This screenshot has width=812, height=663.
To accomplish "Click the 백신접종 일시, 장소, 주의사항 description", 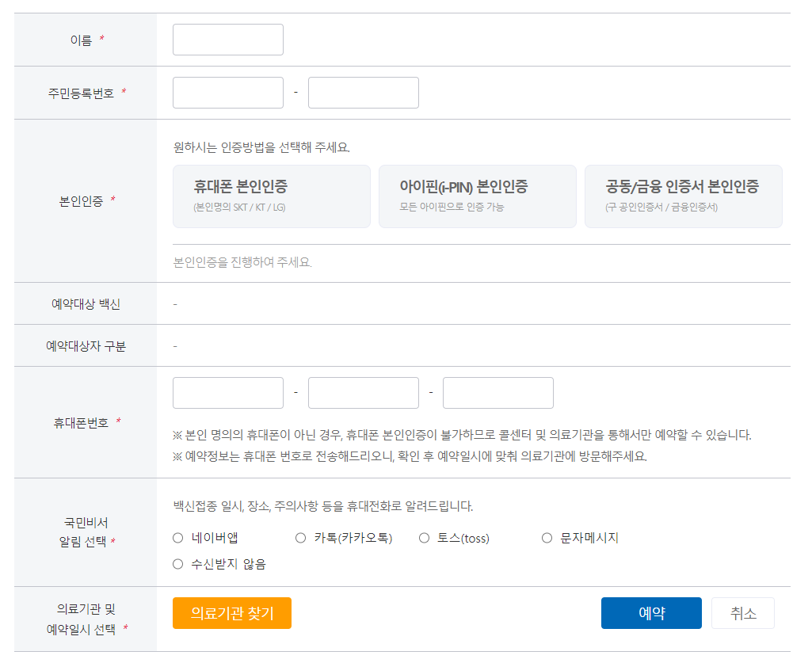I will (x=323, y=506).
